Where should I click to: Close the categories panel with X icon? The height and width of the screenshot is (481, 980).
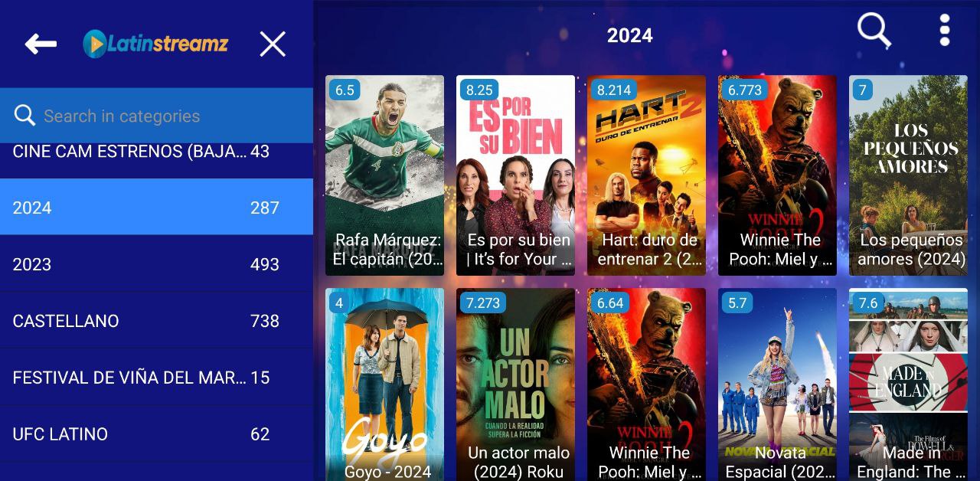[273, 44]
